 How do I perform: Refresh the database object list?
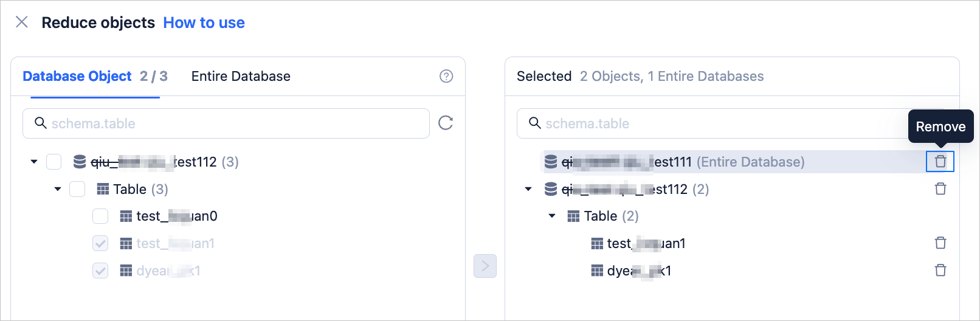click(446, 123)
